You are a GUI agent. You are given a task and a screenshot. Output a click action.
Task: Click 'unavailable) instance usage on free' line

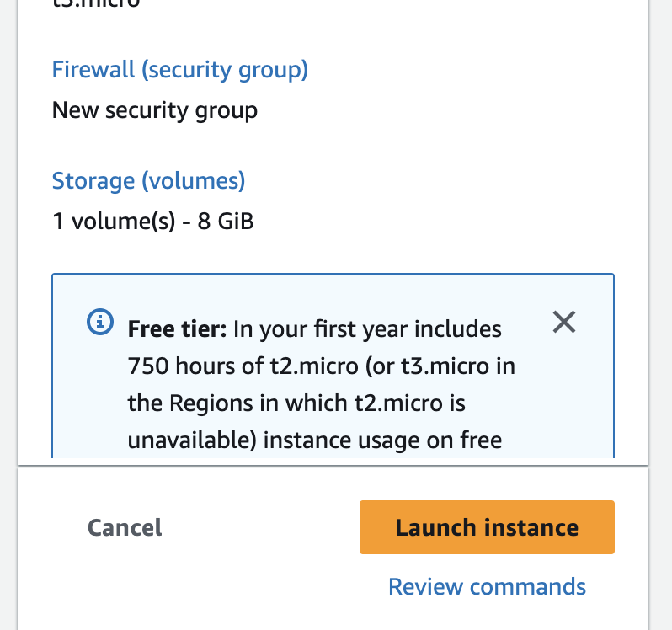pos(315,440)
